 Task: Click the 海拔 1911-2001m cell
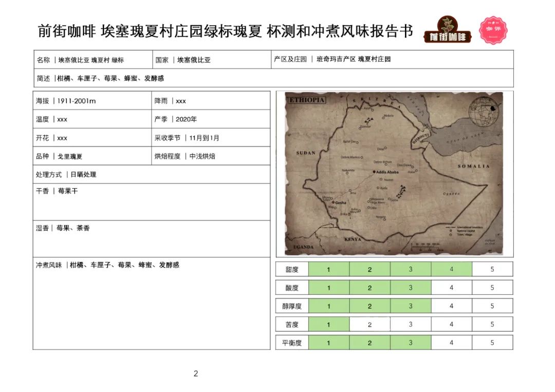point(92,101)
